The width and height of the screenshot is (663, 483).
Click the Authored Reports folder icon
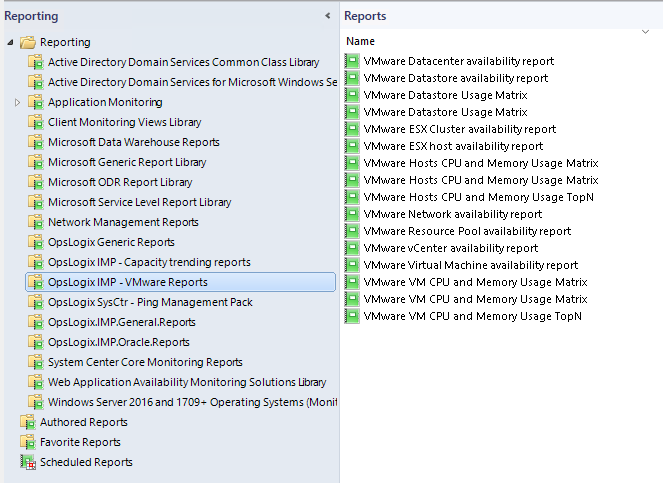click(28, 422)
